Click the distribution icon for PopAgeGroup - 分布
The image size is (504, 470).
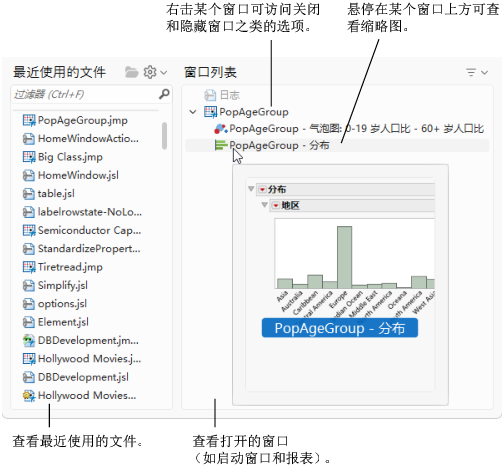pos(221,145)
